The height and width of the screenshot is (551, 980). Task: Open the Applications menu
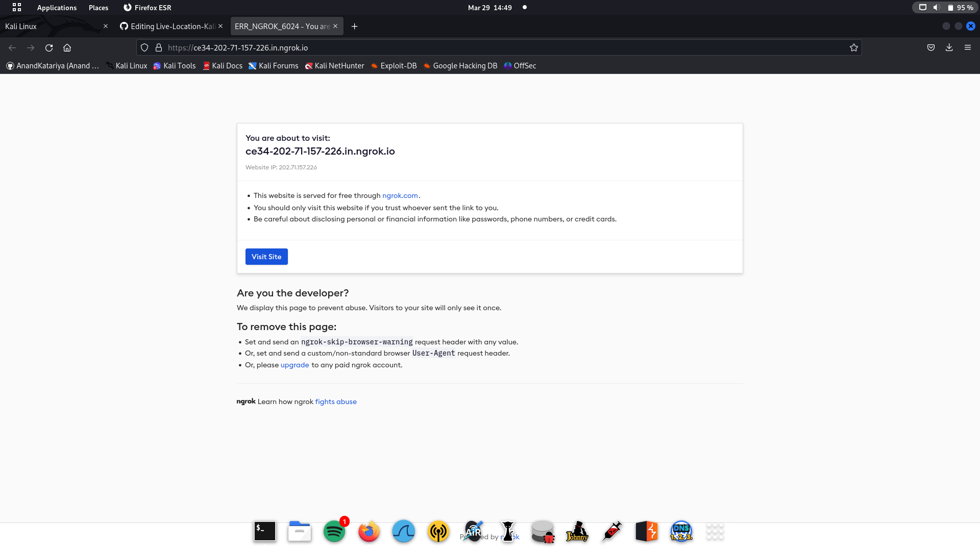(x=56, y=8)
